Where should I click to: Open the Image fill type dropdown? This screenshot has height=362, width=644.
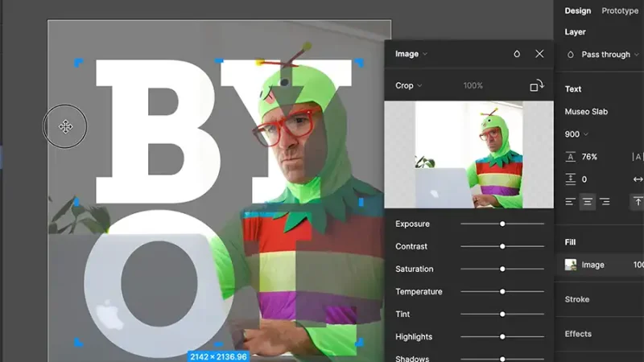(411, 54)
